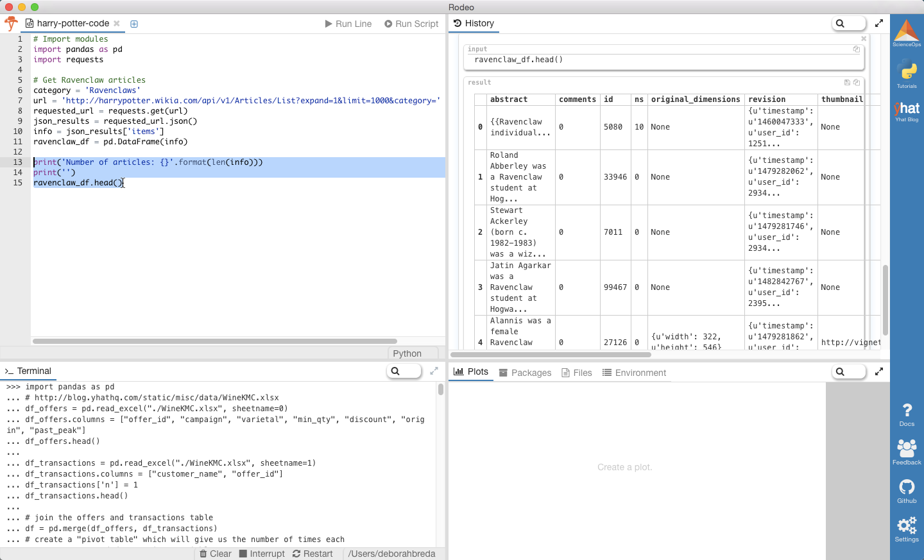Viewport: 924px width, 560px height.
Task: Click 'ravenclaw_df.head()' in history input
Action: [x=518, y=60]
